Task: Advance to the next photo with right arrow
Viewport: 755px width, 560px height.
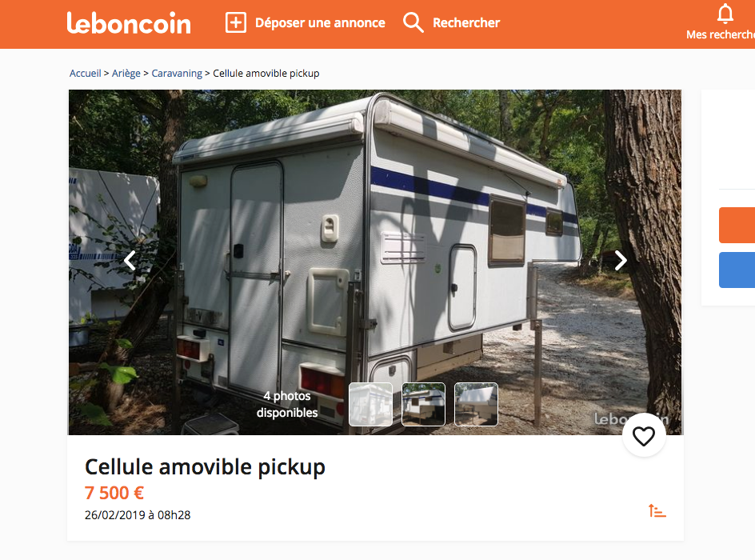Action: tap(621, 260)
